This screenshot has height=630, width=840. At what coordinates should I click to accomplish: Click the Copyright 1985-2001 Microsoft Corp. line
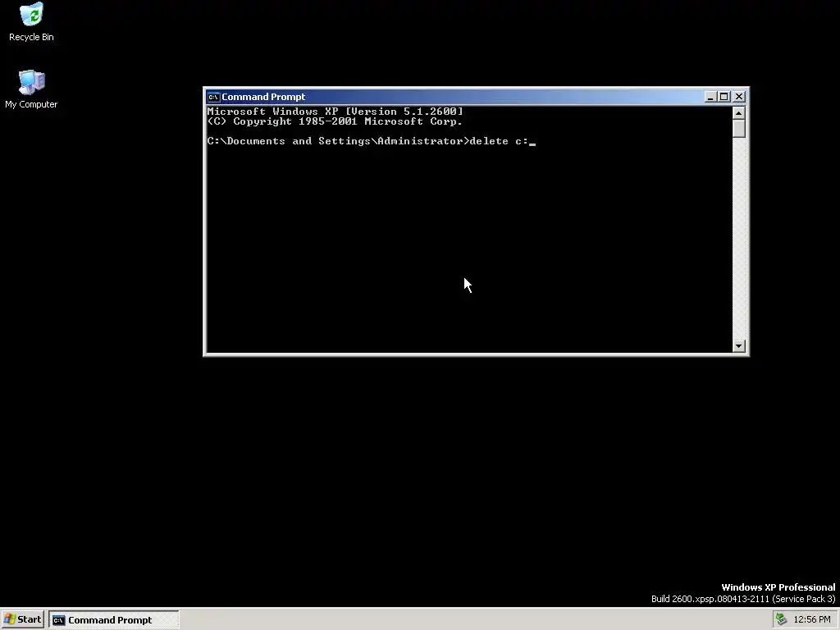coord(335,121)
